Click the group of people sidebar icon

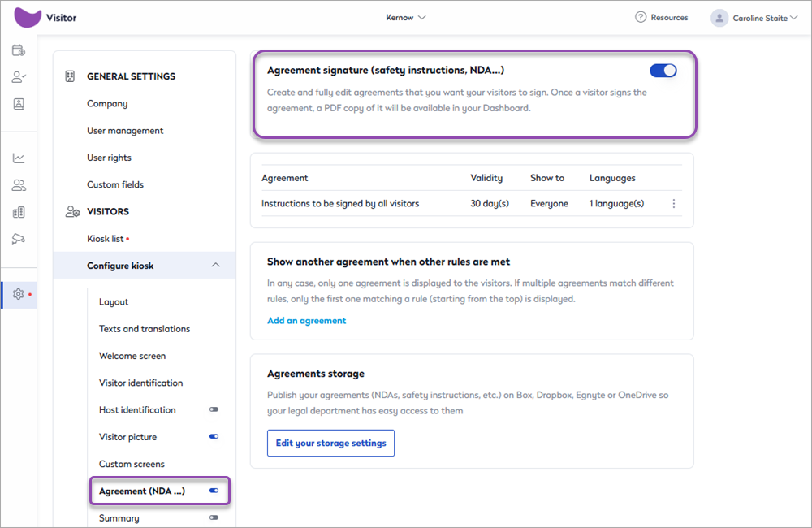(18, 185)
